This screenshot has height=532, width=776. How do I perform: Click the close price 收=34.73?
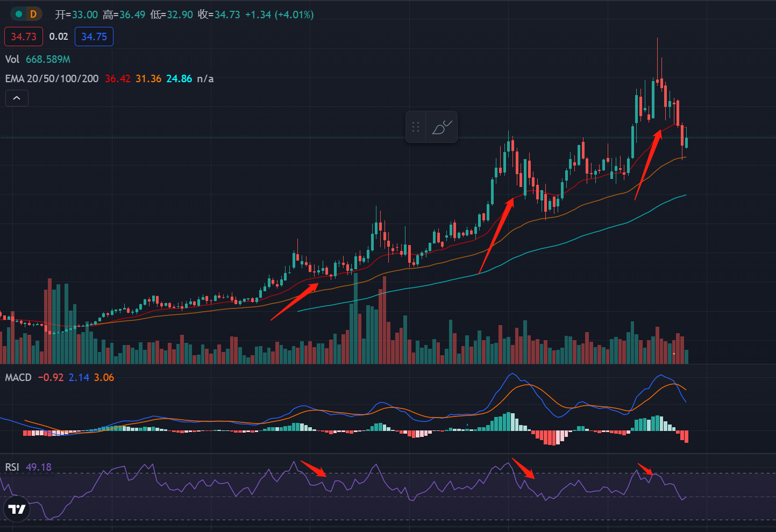tap(219, 15)
